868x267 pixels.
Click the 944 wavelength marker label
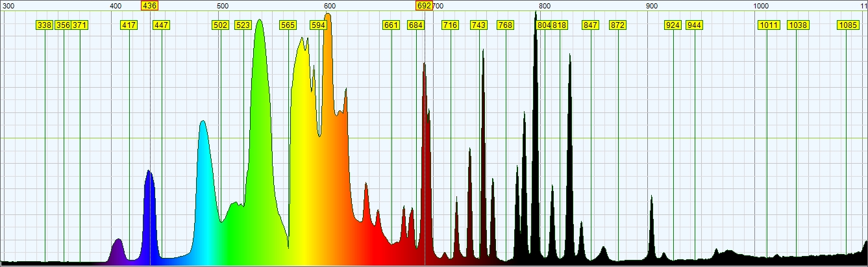pyautogui.click(x=694, y=25)
